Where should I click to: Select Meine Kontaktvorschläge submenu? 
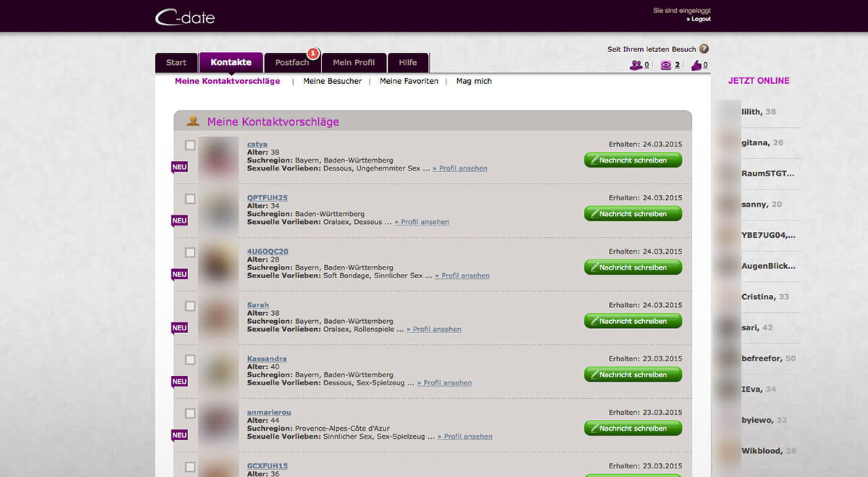coord(227,81)
